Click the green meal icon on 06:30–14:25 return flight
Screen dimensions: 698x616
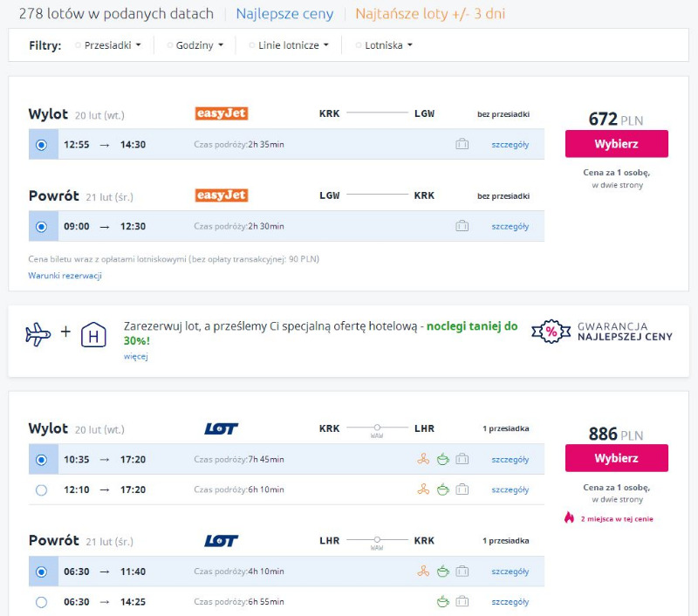442,602
